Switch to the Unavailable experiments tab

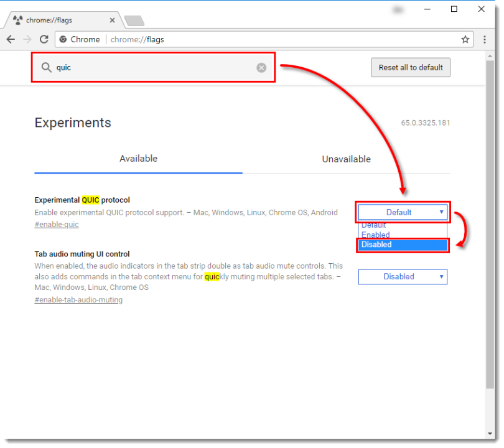click(346, 159)
